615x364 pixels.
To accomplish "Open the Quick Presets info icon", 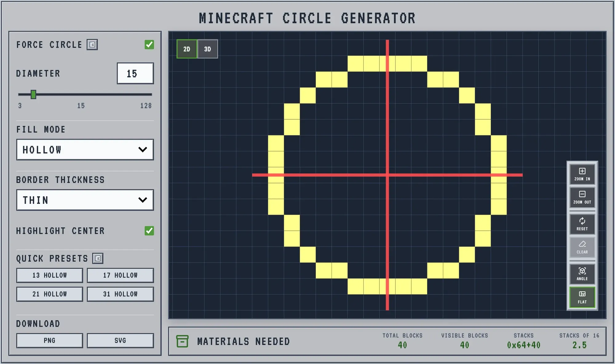I will coord(98,259).
